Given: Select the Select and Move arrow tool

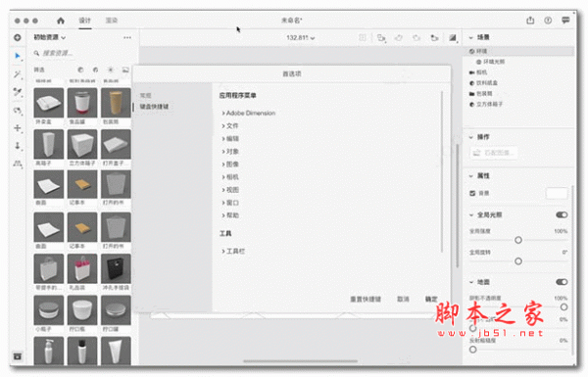Looking at the screenshot, I should pos(18,56).
